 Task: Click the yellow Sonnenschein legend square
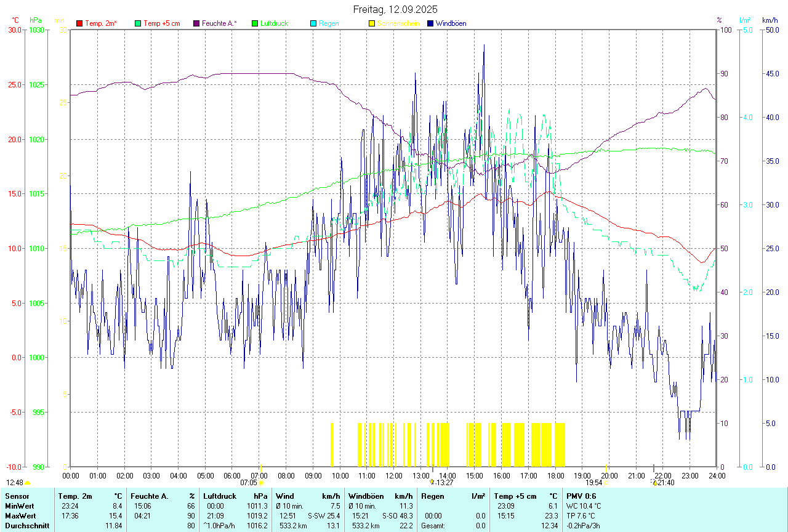(x=372, y=23)
